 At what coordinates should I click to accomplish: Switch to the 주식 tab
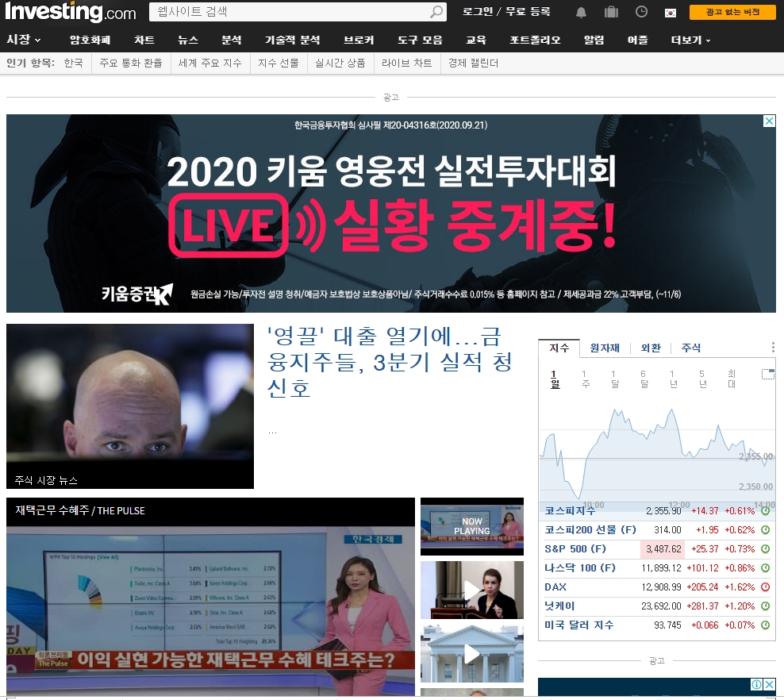[691, 348]
